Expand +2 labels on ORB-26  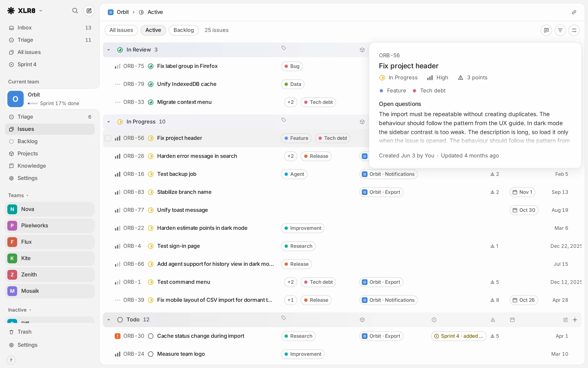coord(291,156)
